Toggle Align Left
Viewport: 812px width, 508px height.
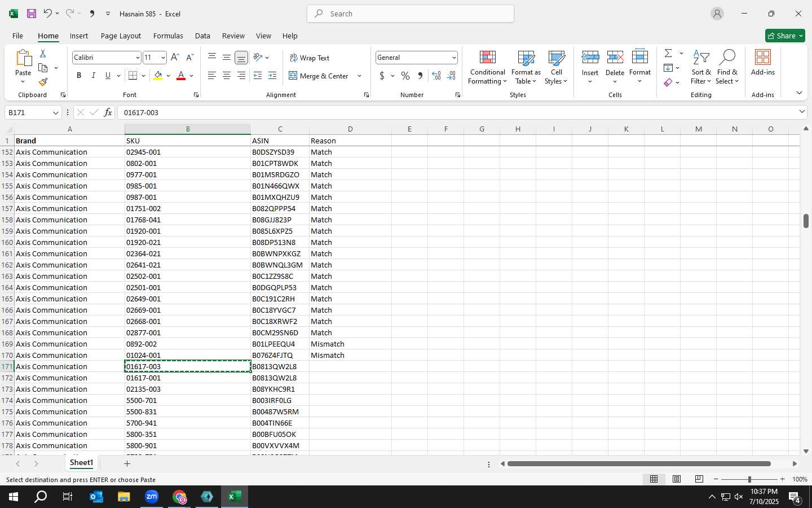coord(212,76)
